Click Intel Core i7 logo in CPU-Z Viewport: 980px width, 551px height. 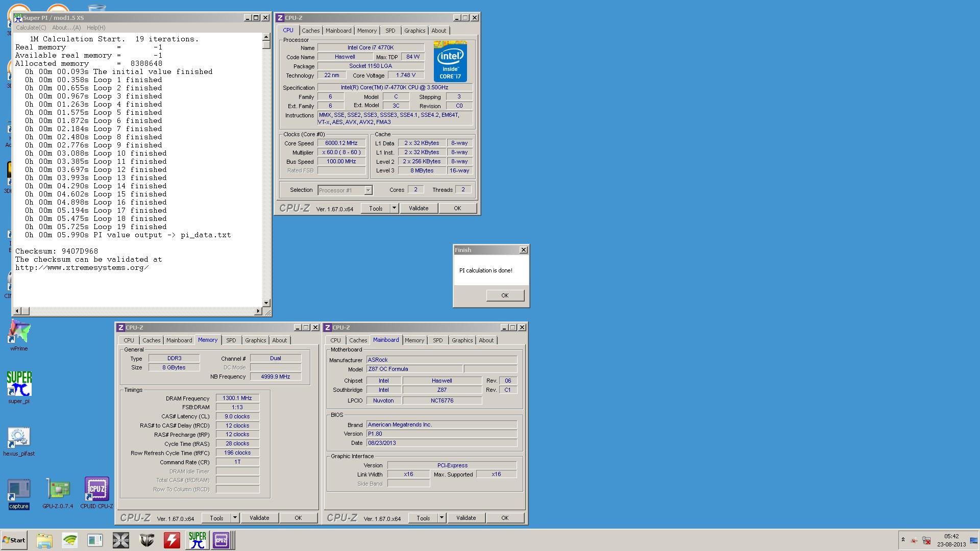coord(450,62)
